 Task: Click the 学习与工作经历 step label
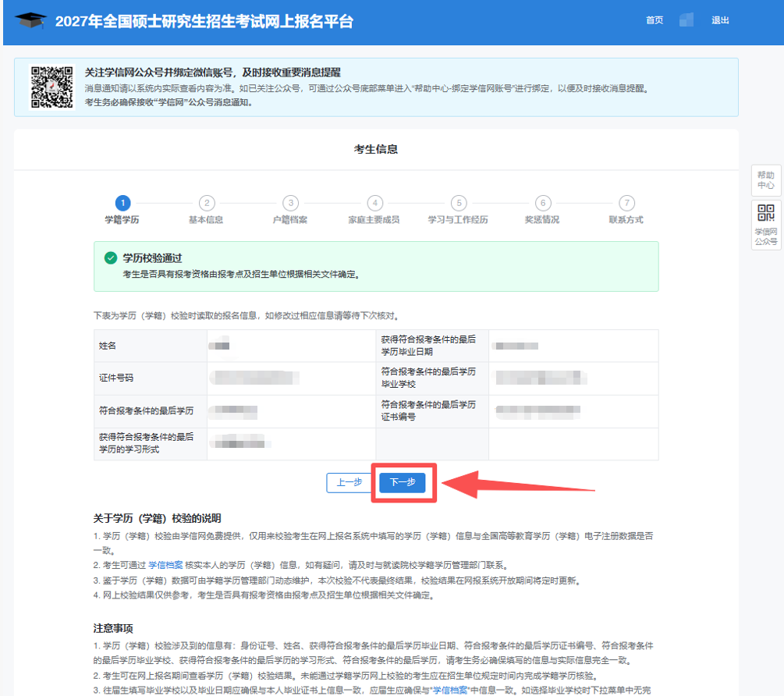pyautogui.click(x=458, y=219)
